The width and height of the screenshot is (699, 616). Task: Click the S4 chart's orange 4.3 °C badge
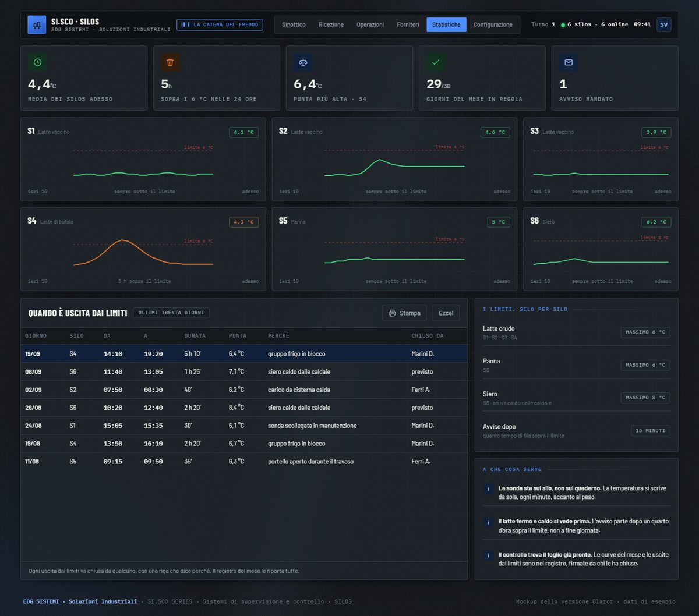pos(243,222)
